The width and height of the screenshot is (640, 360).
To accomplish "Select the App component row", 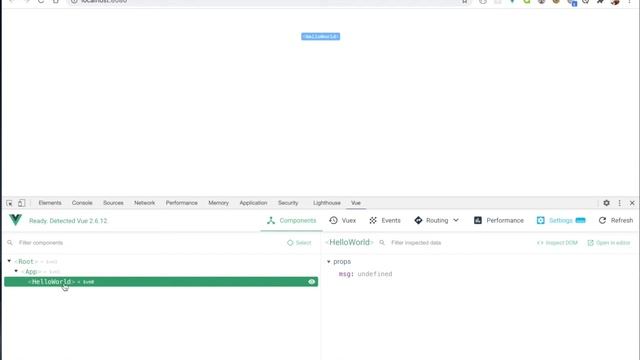I will tap(161, 271).
